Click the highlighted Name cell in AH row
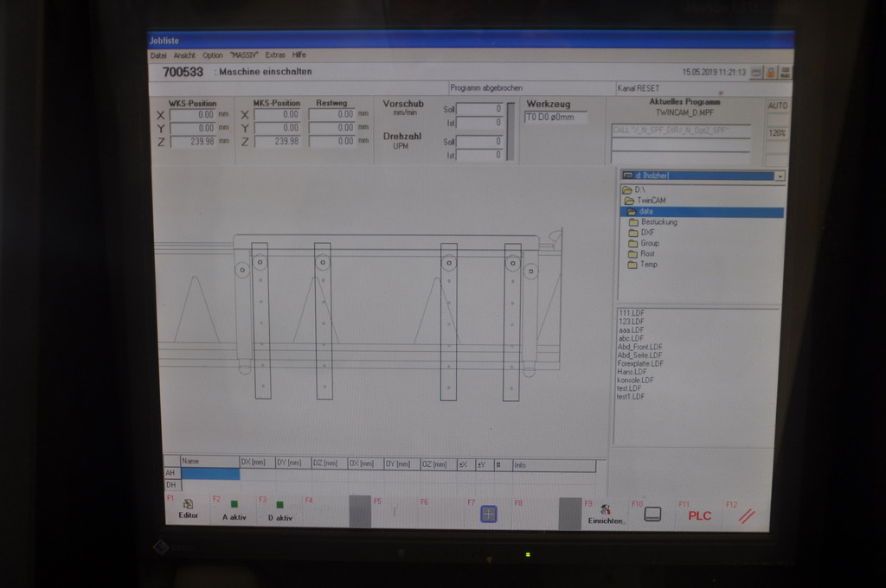Image resolution: width=886 pixels, height=588 pixels. (x=209, y=474)
